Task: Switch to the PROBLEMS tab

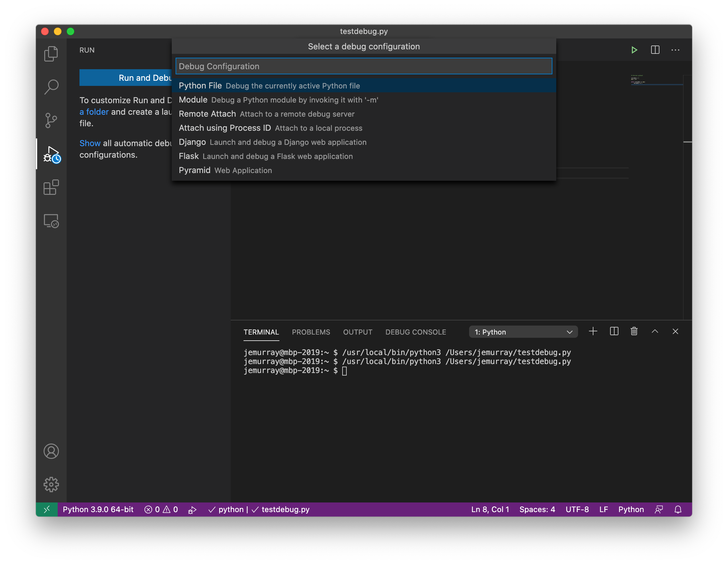Action: [311, 332]
